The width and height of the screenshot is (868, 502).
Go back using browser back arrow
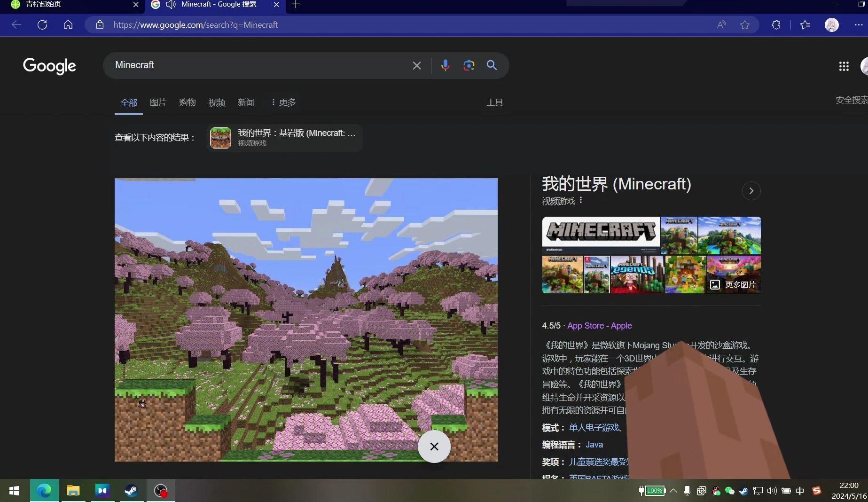(x=16, y=25)
